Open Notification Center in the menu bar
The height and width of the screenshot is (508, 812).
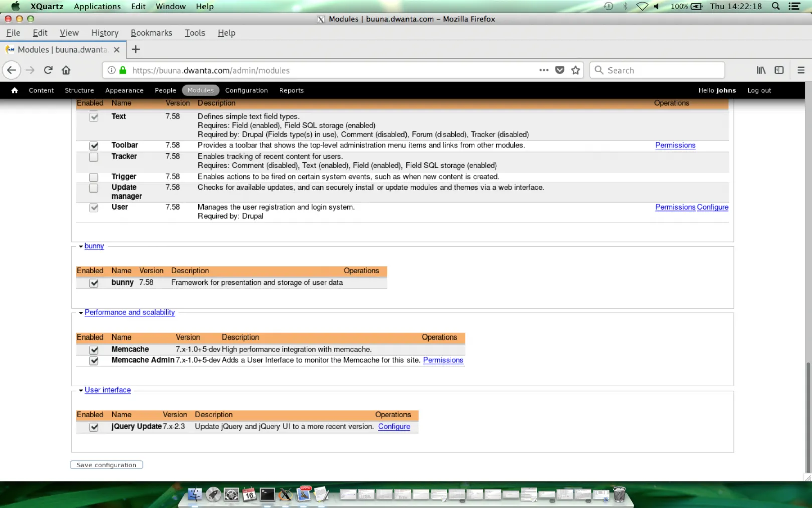coord(794,6)
